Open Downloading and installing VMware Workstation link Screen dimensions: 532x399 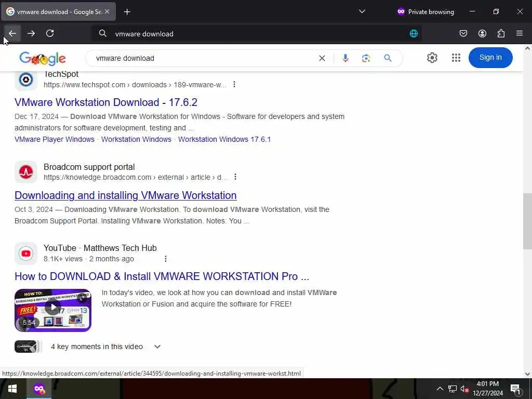[126, 195]
